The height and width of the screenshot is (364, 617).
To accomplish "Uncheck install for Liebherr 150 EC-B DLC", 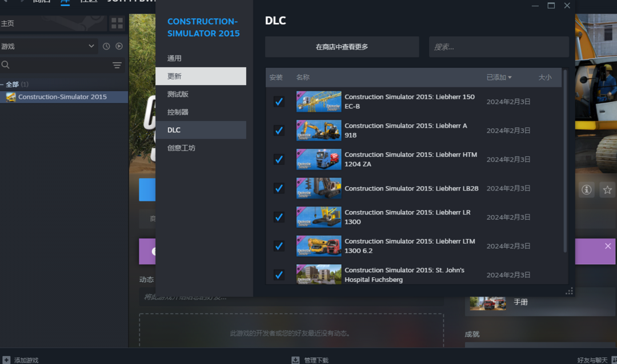I will tap(279, 102).
